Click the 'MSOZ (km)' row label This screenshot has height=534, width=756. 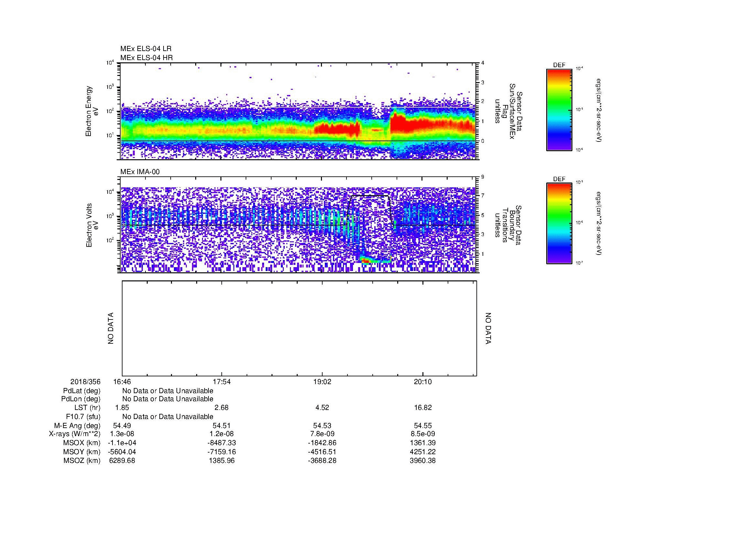tap(82, 461)
